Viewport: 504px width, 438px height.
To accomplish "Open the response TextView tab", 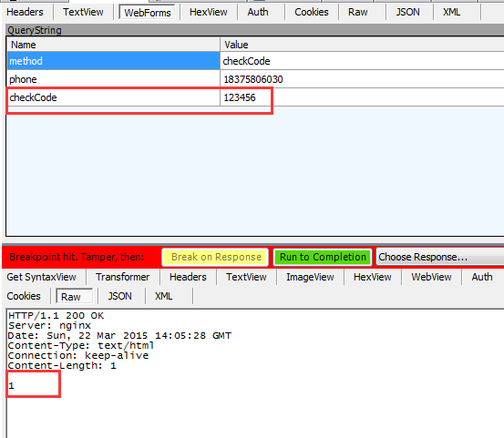I will (246, 277).
